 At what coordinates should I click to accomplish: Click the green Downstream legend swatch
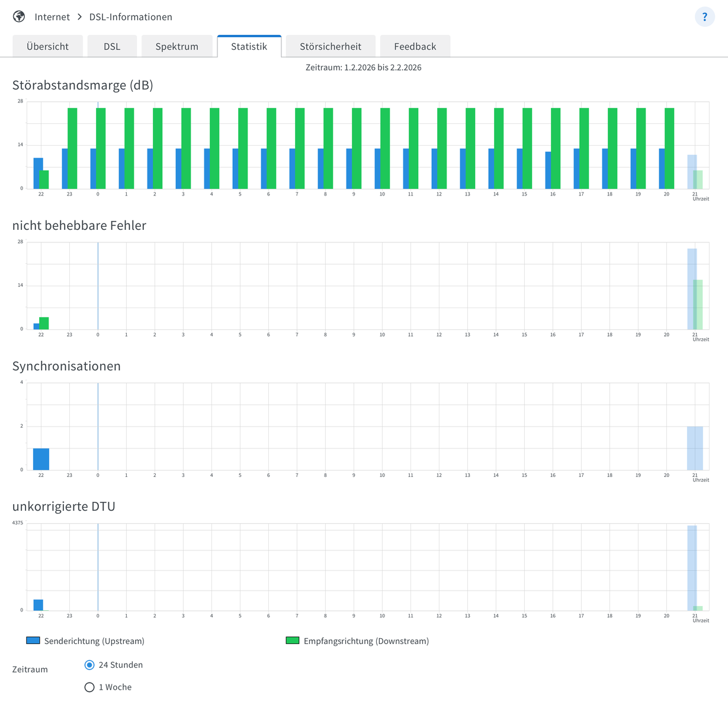click(x=293, y=640)
